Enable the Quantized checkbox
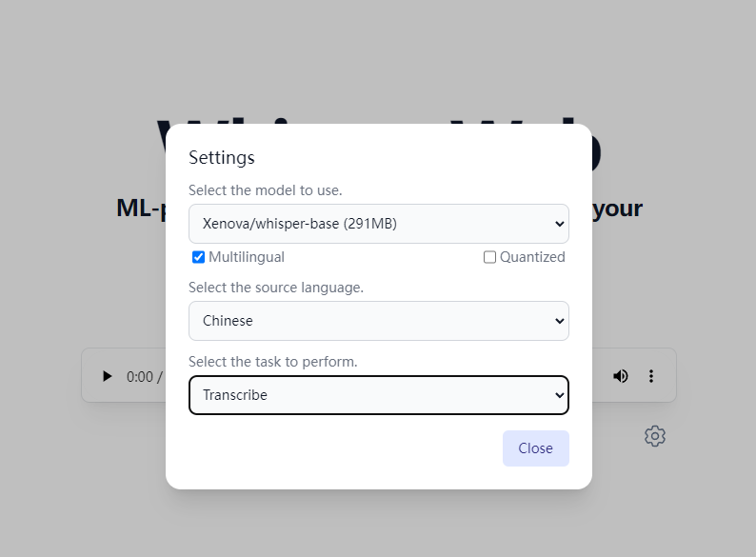 pyautogui.click(x=489, y=257)
